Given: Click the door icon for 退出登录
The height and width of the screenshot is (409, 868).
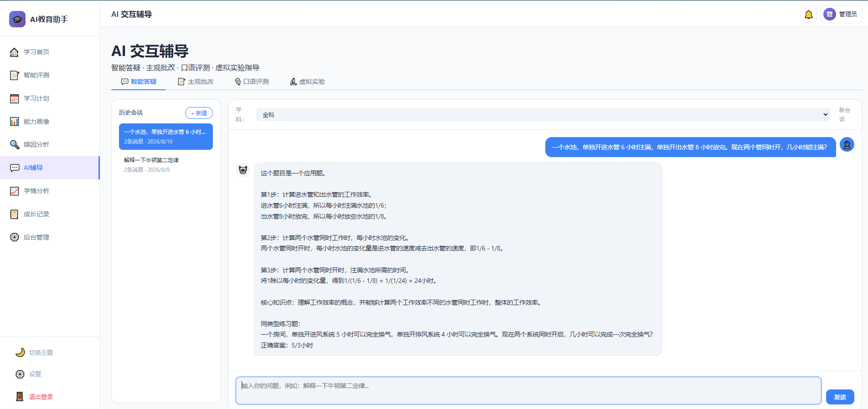Looking at the screenshot, I should [x=20, y=397].
